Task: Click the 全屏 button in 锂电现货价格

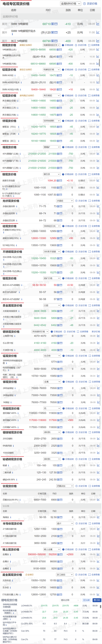Action: (86, 600)
